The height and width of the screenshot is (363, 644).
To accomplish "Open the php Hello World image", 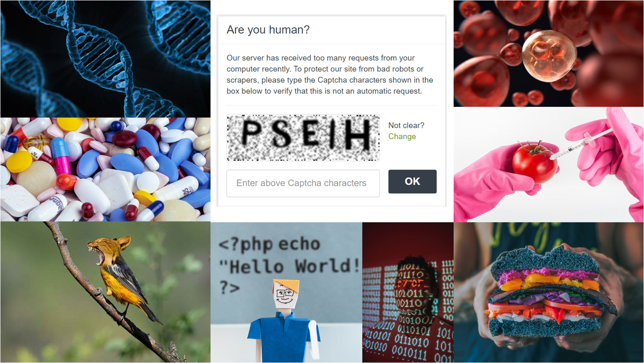I will pos(286,292).
